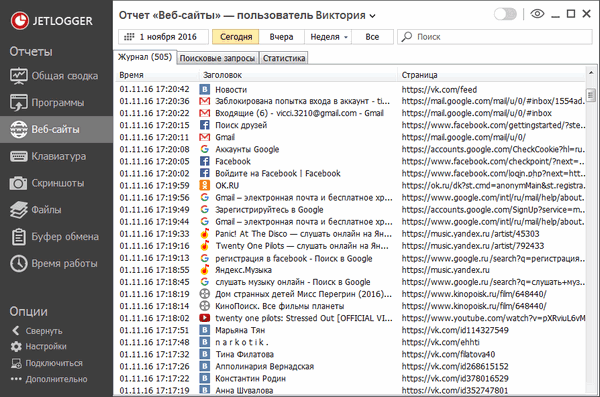Click the Google icon of Аккаунты Google row
The height and width of the screenshot is (397, 600).
click(x=205, y=149)
